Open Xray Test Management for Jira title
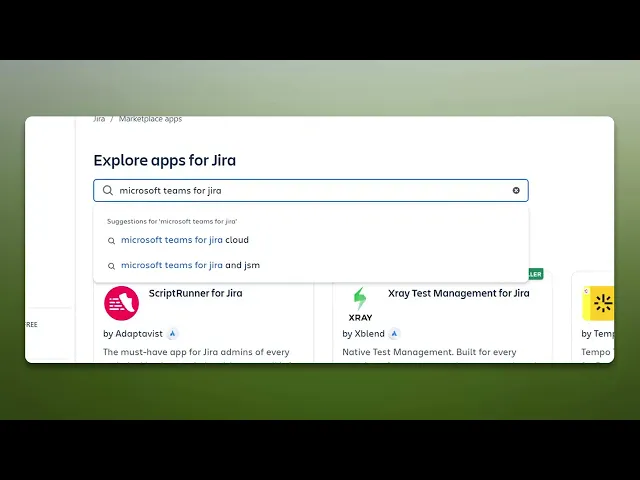 point(459,293)
